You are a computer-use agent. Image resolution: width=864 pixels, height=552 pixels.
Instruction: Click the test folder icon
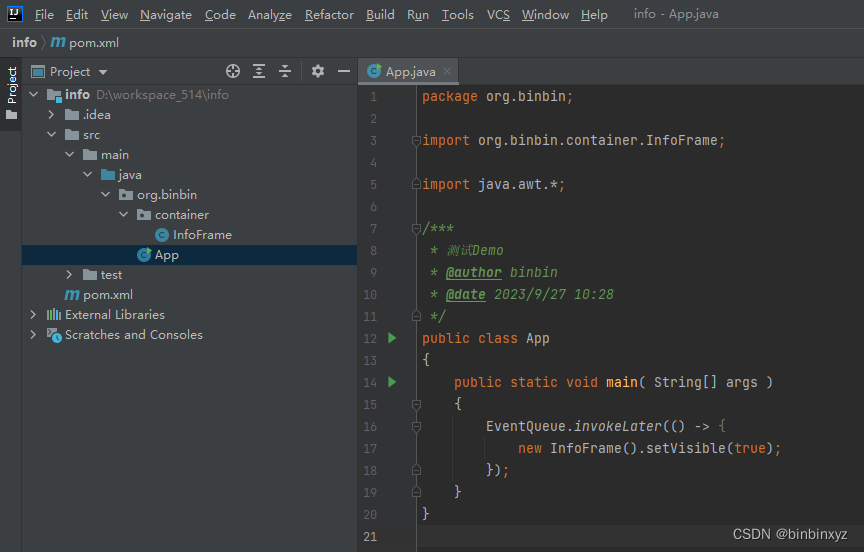pos(90,274)
